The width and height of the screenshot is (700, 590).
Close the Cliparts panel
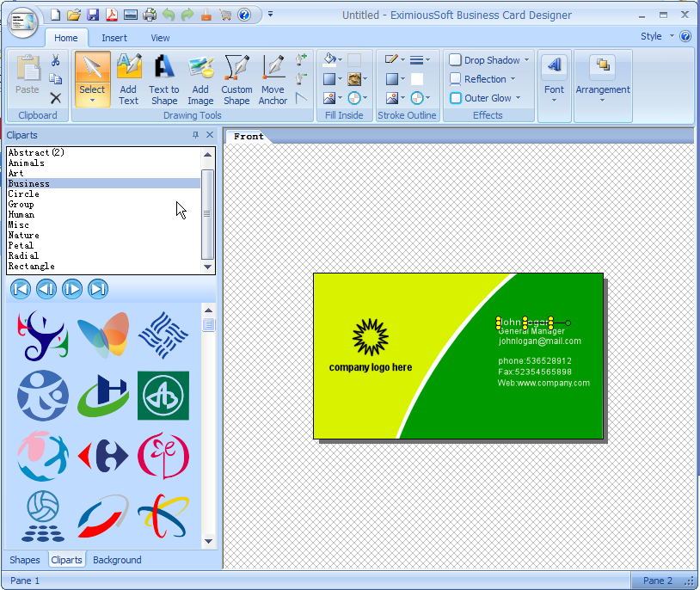point(210,135)
